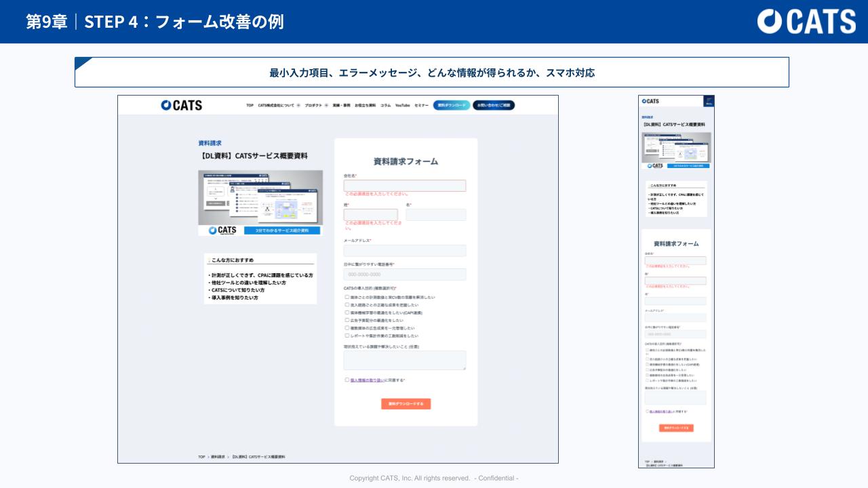Tick the privacy policy agreement checkbox in desktop form
Viewport: 868px width, 488px height.
(x=347, y=380)
